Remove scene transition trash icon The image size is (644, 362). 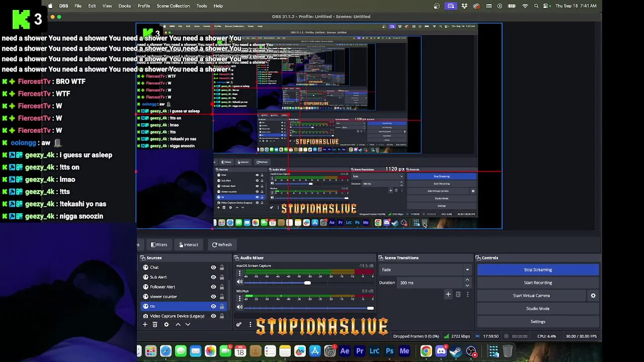pos(458,295)
